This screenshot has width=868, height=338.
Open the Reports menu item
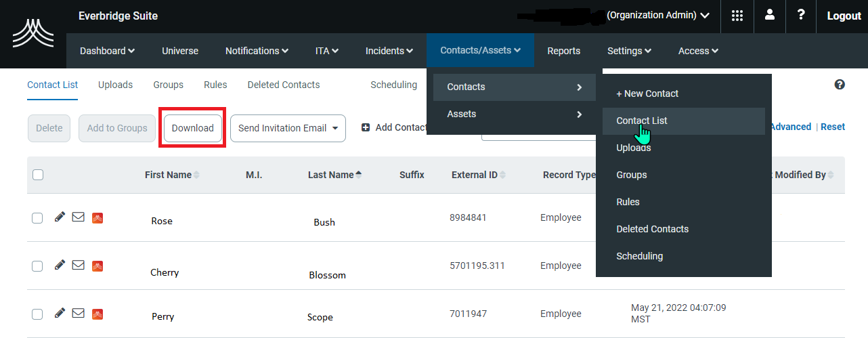click(563, 51)
